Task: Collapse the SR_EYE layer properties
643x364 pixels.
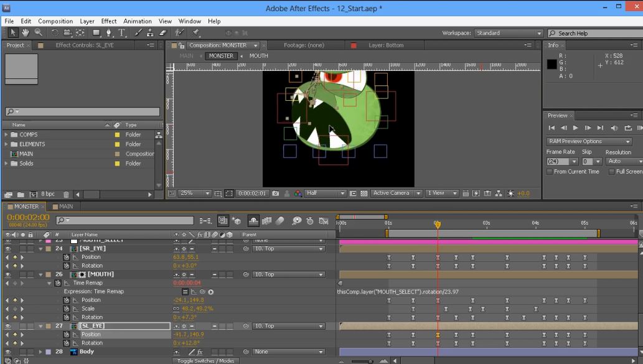Action: [x=40, y=249]
